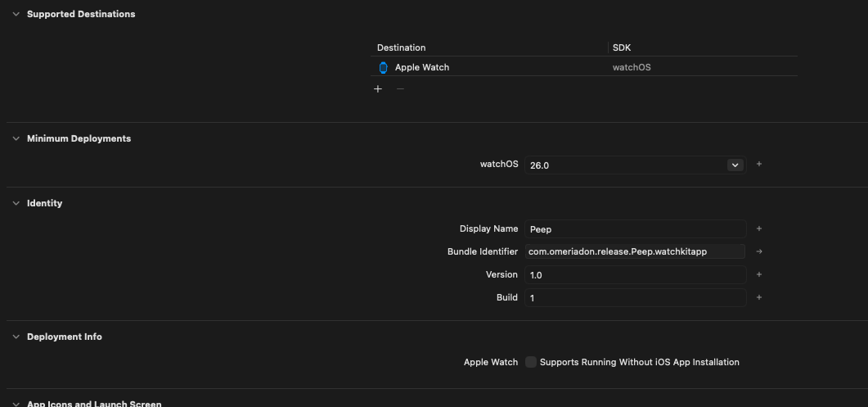The image size is (868, 407).
Task: Click the Display Name field containing Peep
Action: [x=635, y=229]
